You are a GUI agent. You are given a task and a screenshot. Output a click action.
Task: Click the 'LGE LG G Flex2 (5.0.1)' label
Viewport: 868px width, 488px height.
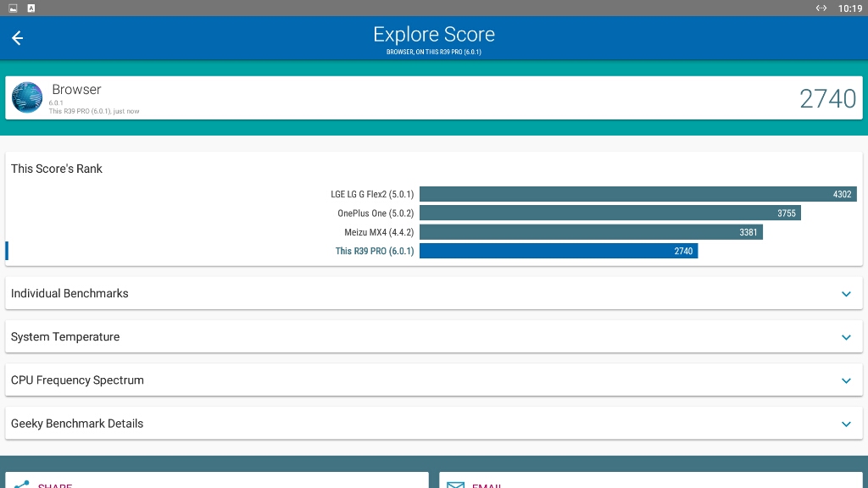coord(372,194)
